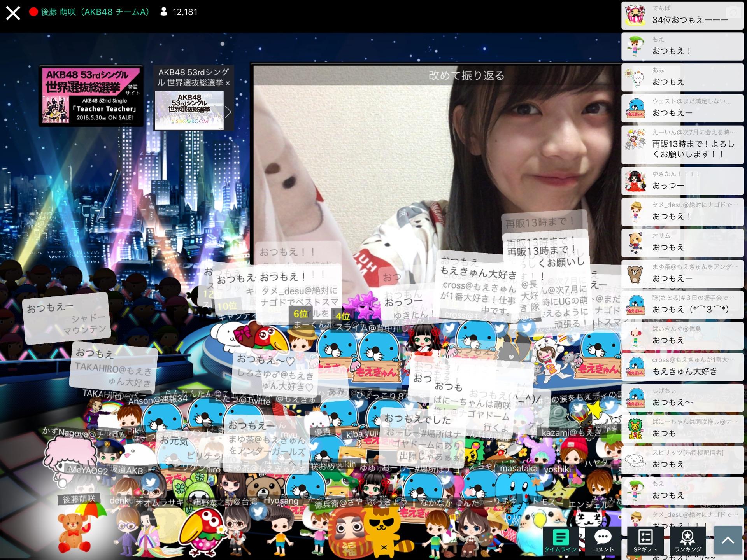Tap the あみ avatar in the timeline
The height and width of the screenshot is (560, 747).
click(636, 77)
